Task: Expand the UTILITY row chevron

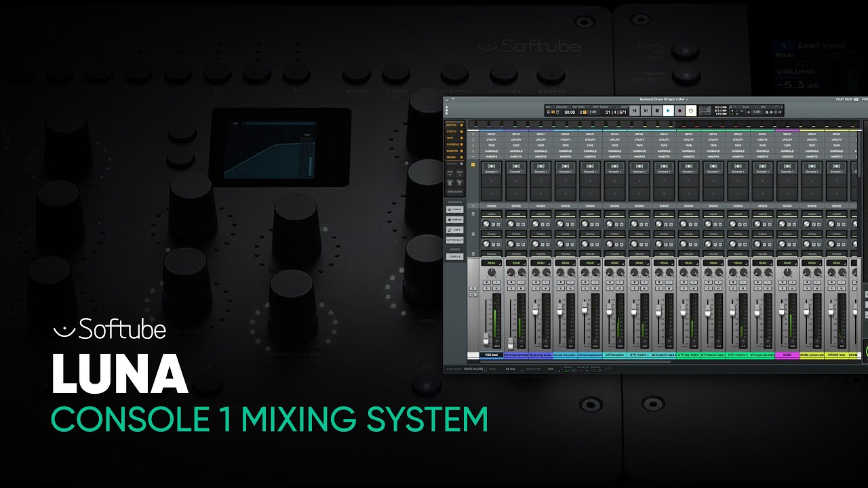Action: (x=473, y=140)
